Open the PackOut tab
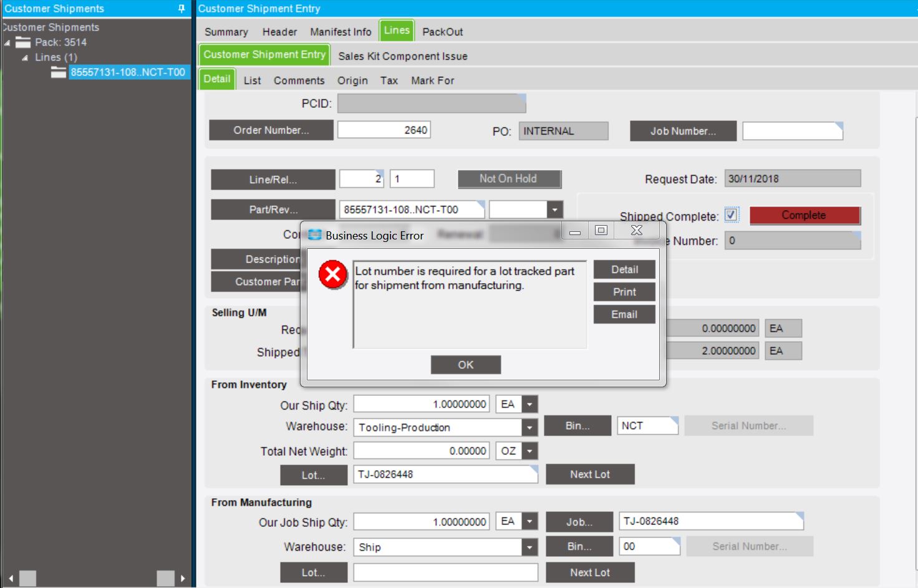The height and width of the screenshot is (588, 918). (x=443, y=32)
